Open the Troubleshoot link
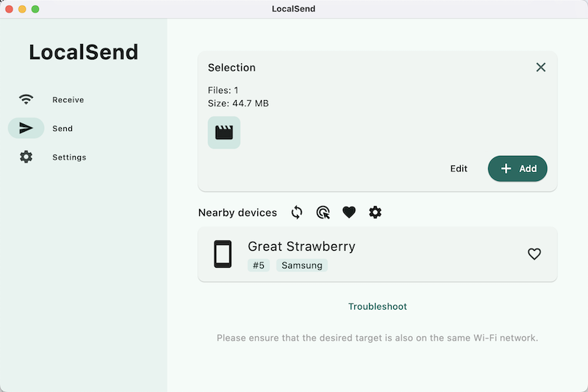Screen dimensions: 588x392 pos(378,307)
